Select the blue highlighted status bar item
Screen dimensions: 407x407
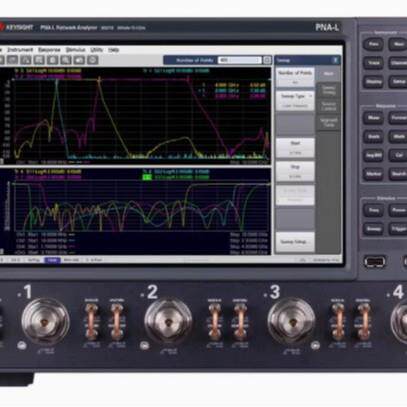pos(52,260)
